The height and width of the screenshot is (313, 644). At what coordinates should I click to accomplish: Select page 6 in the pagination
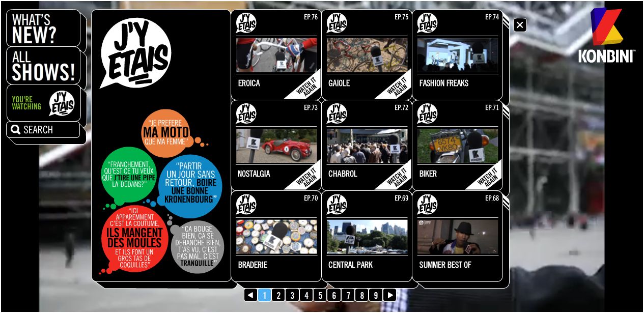tap(334, 295)
